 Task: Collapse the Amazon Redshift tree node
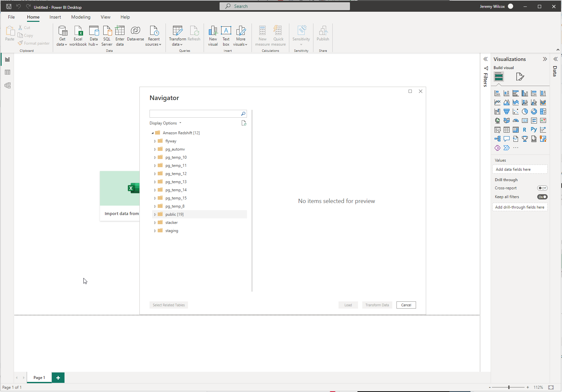152,133
